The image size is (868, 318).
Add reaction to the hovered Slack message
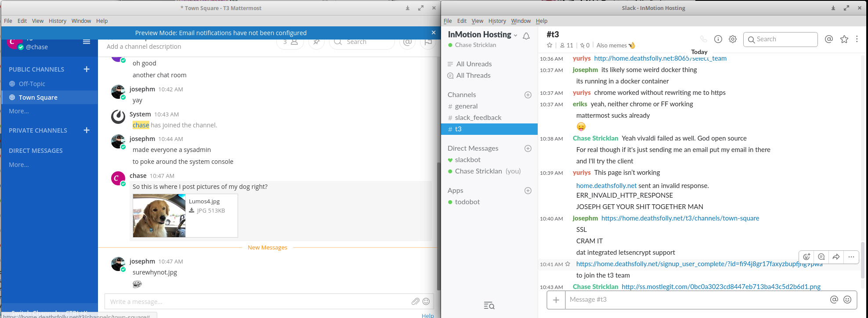coord(807,257)
